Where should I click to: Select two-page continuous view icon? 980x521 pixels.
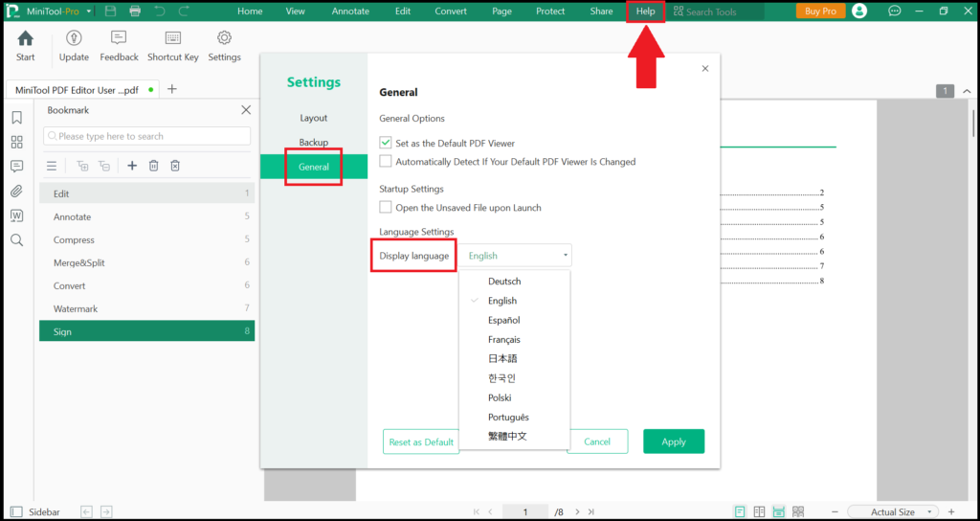(798, 511)
